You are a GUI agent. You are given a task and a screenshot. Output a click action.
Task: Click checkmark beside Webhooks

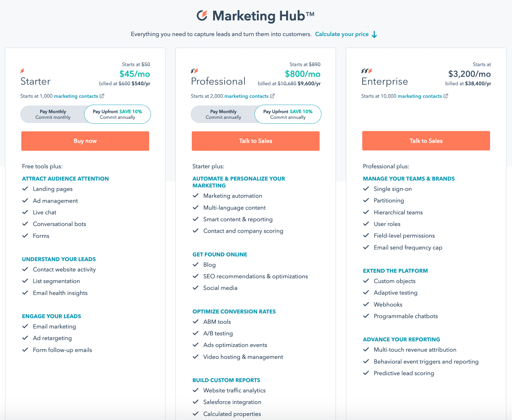tap(366, 304)
